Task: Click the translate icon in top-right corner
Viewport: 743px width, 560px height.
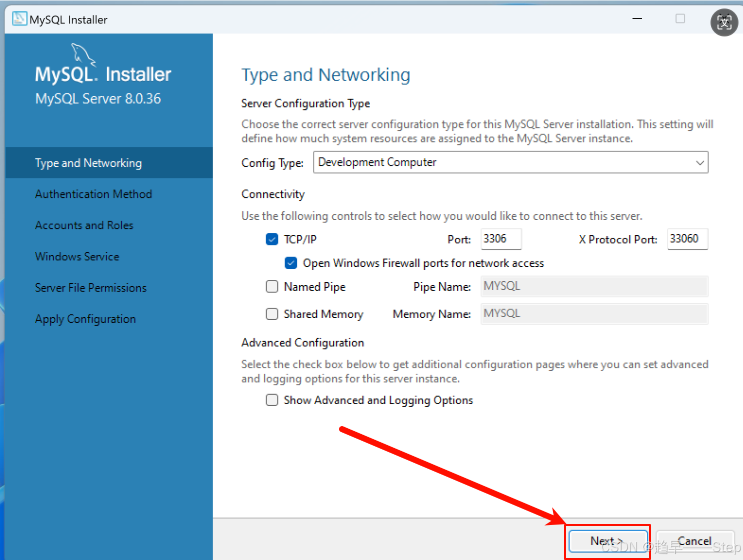Action: pyautogui.click(x=724, y=22)
